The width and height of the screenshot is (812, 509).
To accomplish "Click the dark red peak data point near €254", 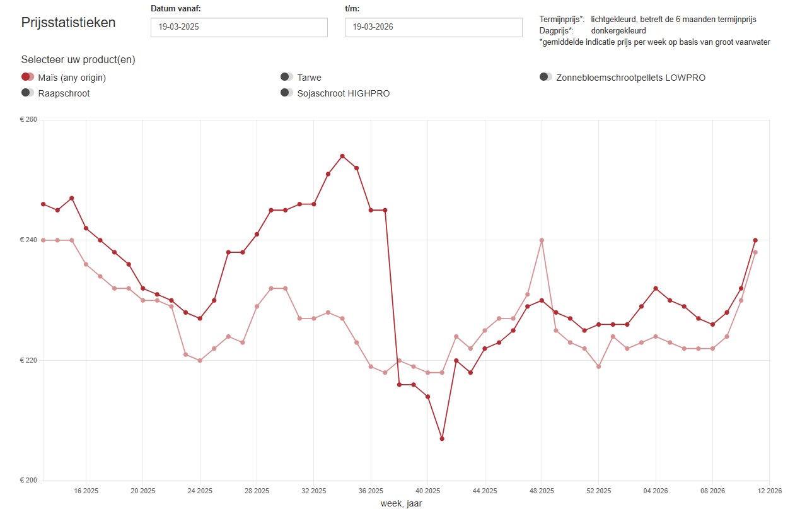I will pyautogui.click(x=342, y=156).
